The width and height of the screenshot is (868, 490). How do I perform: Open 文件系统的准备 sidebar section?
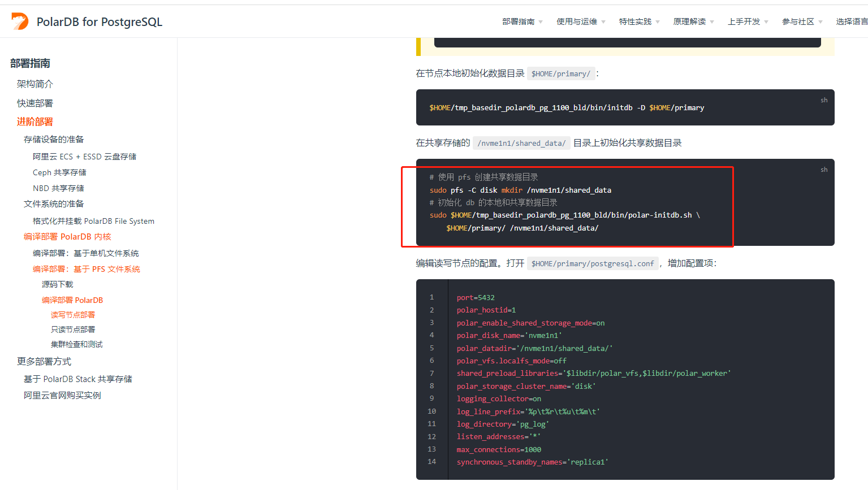click(54, 203)
